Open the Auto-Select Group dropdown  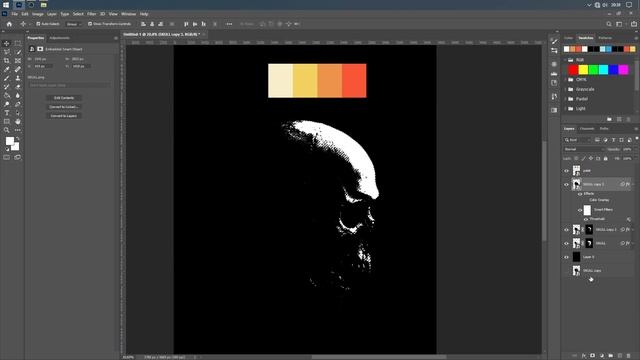[73, 24]
